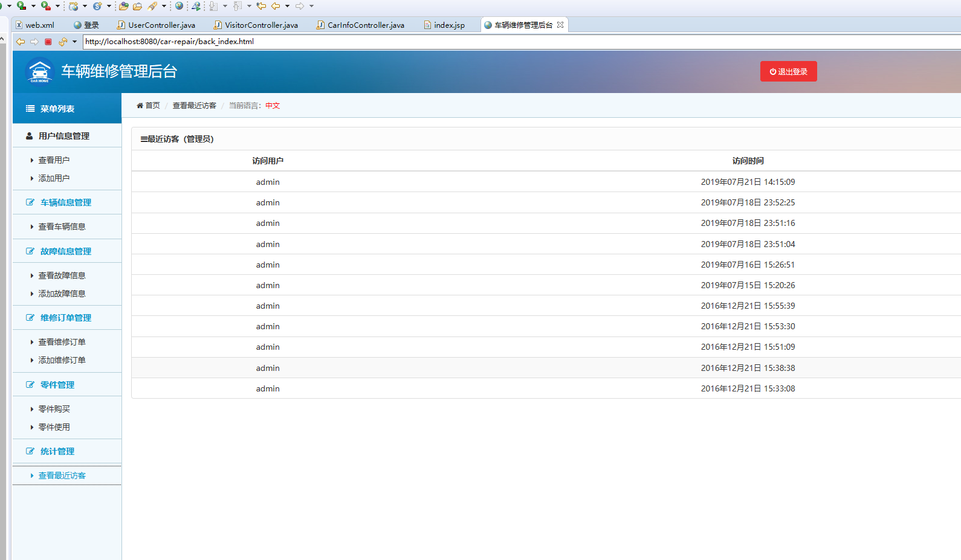Stop page loading with the red square
This screenshot has height=560, width=961.
coord(48,42)
